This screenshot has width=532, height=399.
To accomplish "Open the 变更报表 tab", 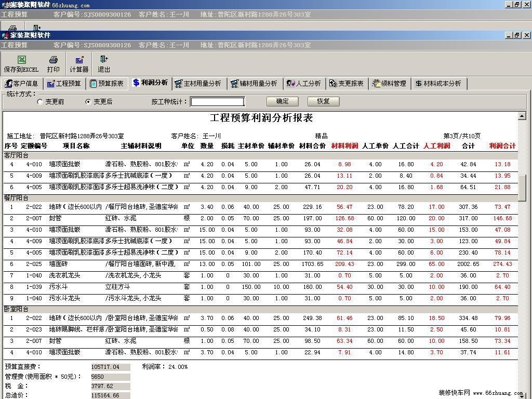I will [x=347, y=84].
